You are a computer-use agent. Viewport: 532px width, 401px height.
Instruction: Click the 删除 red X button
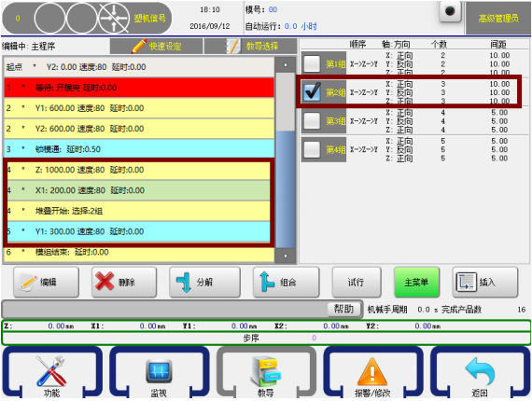[124, 282]
